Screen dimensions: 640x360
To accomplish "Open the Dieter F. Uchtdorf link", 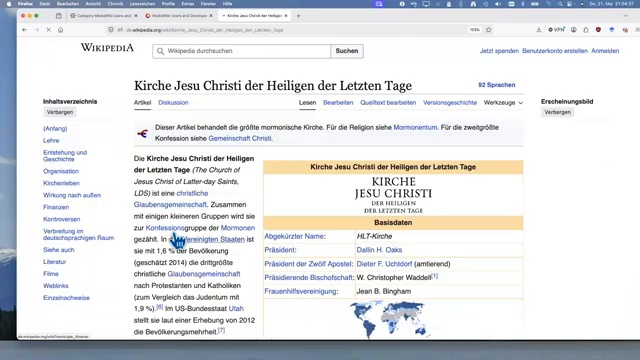I will (x=384, y=264).
